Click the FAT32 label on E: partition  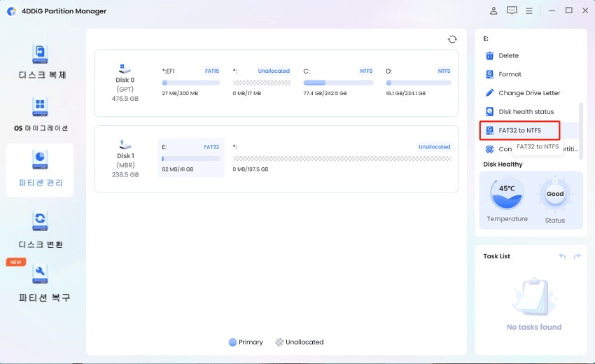pos(211,147)
